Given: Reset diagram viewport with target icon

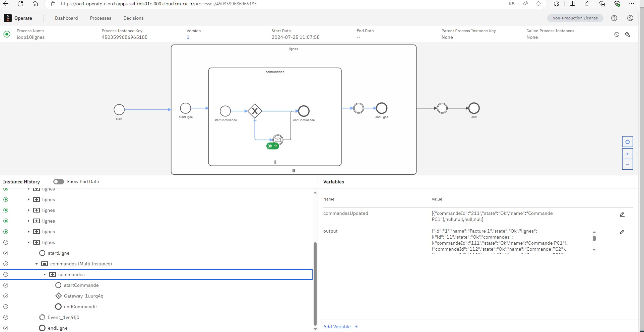Looking at the screenshot, I should click(627, 142).
